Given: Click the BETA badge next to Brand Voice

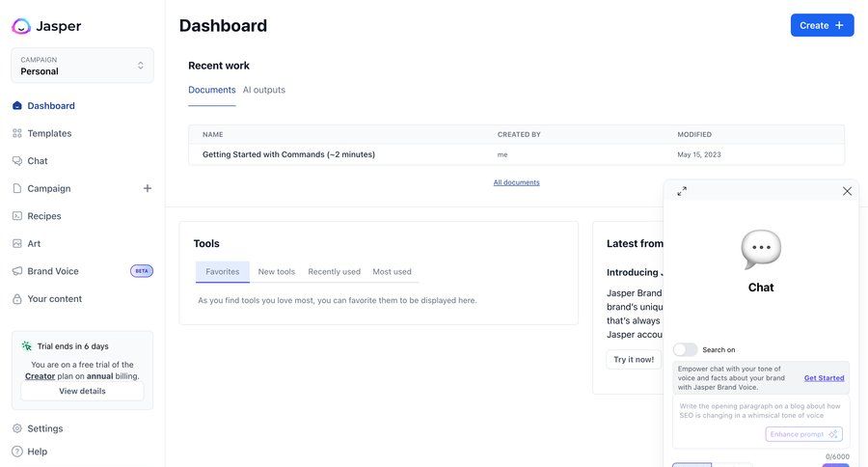Looking at the screenshot, I should click(142, 271).
